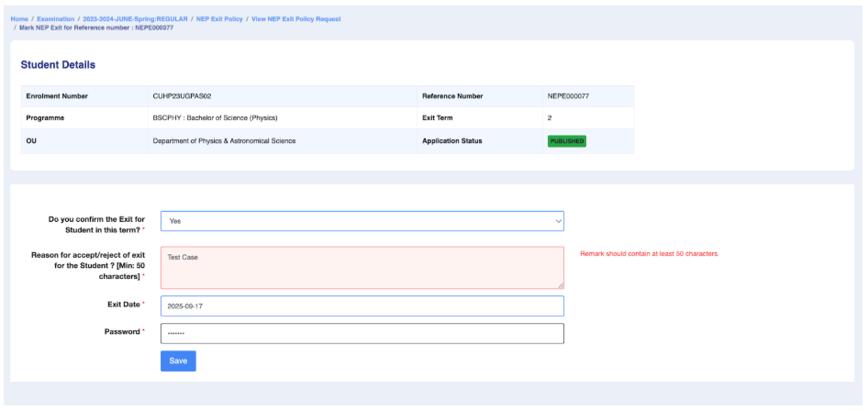
Task: Grab the textarea resize handle corner
Action: coord(561,285)
